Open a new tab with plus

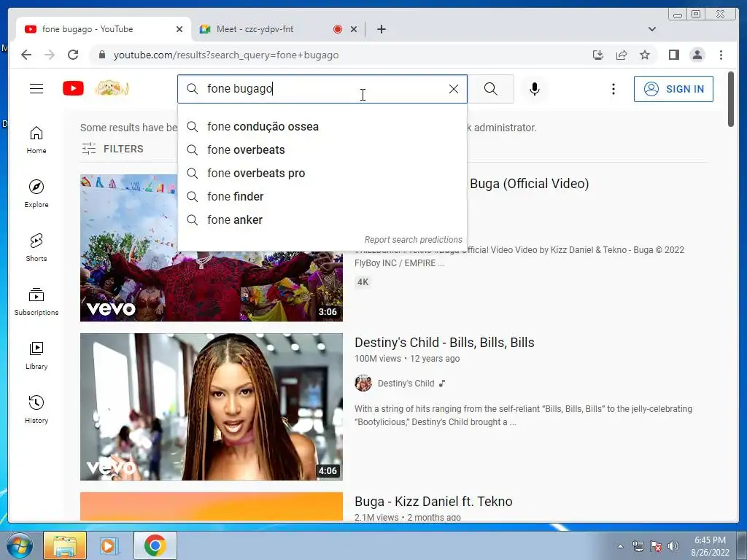(x=381, y=29)
